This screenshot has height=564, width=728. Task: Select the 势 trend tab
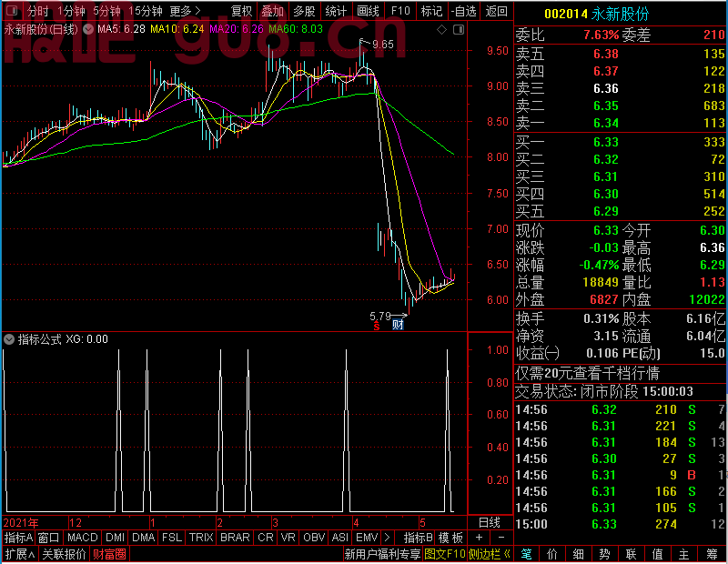tap(604, 554)
